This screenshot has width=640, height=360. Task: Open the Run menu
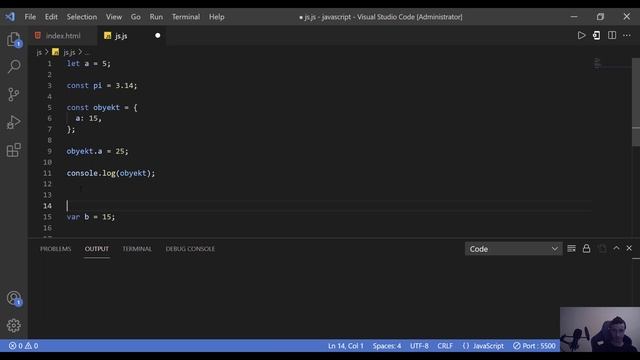point(156,17)
